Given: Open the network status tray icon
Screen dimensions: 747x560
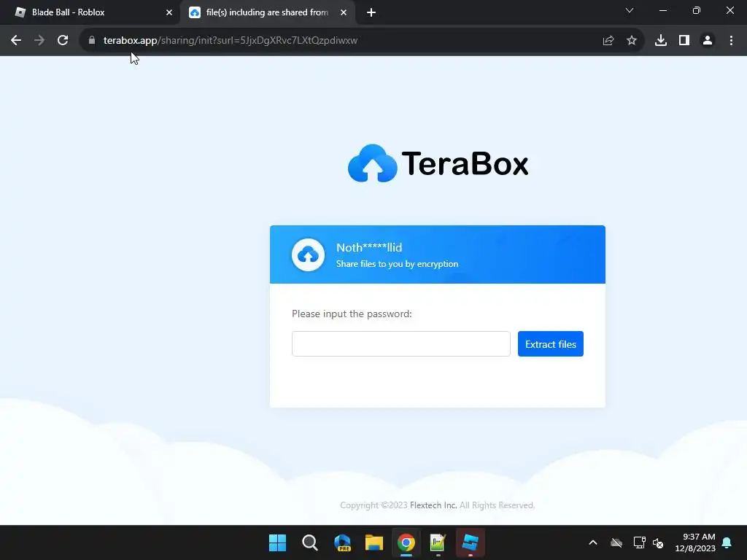Looking at the screenshot, I should 639,542.
